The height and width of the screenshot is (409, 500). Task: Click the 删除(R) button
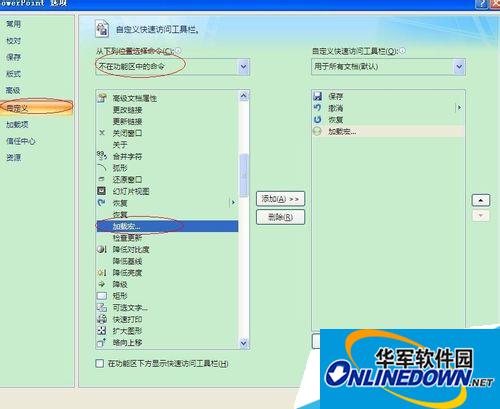[x=280, y=217]
